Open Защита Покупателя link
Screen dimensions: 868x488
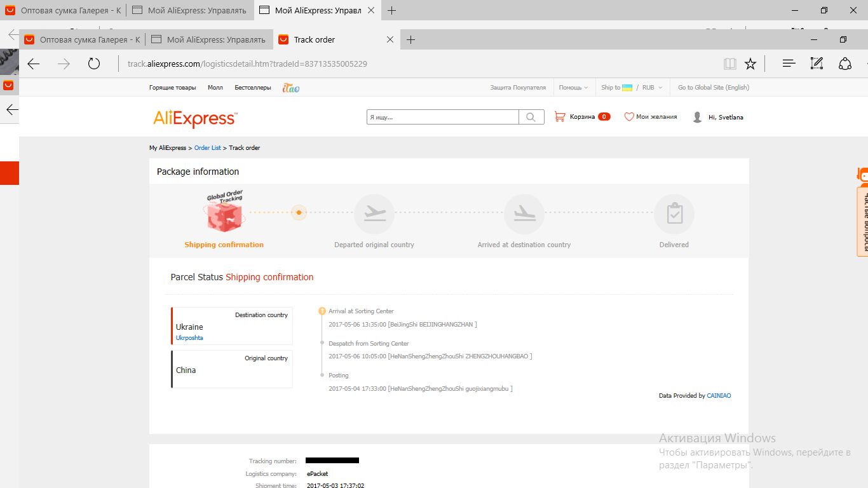pyautogui.click(x=518, y=88)
